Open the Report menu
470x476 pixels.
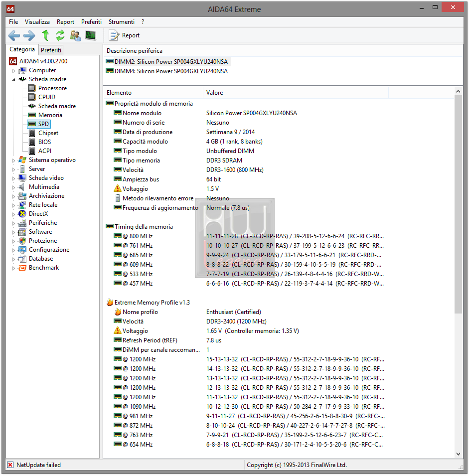coord(65,22)
